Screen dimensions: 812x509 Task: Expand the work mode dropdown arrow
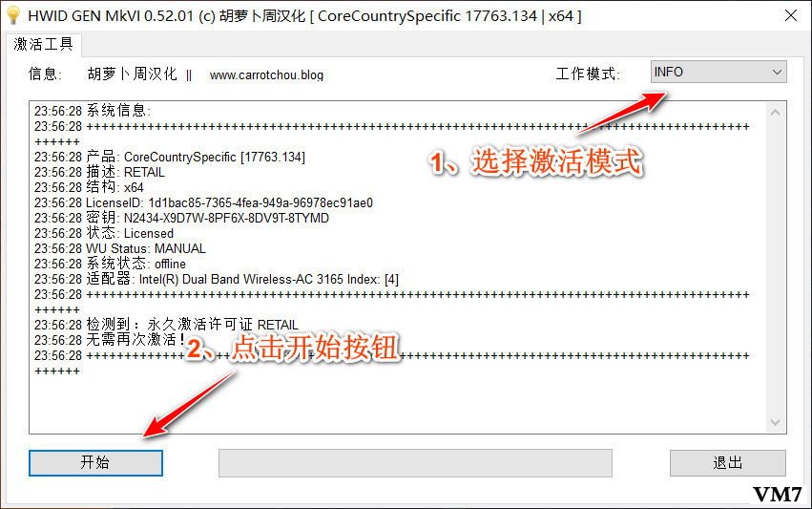click(777, 72)
